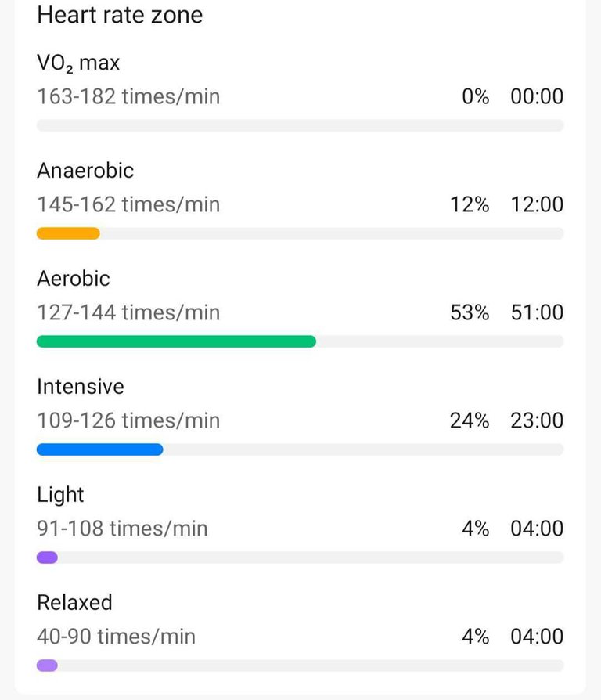Tap the 163-182 times/min range
The image size is (601, 700).
pos(128,96)
